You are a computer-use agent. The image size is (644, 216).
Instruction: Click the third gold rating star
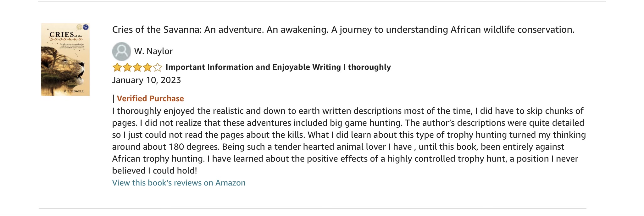tap(137, 67)
